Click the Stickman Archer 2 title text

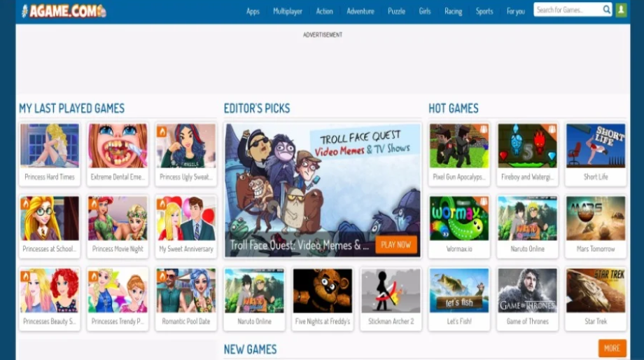click(x=391, y=321)
